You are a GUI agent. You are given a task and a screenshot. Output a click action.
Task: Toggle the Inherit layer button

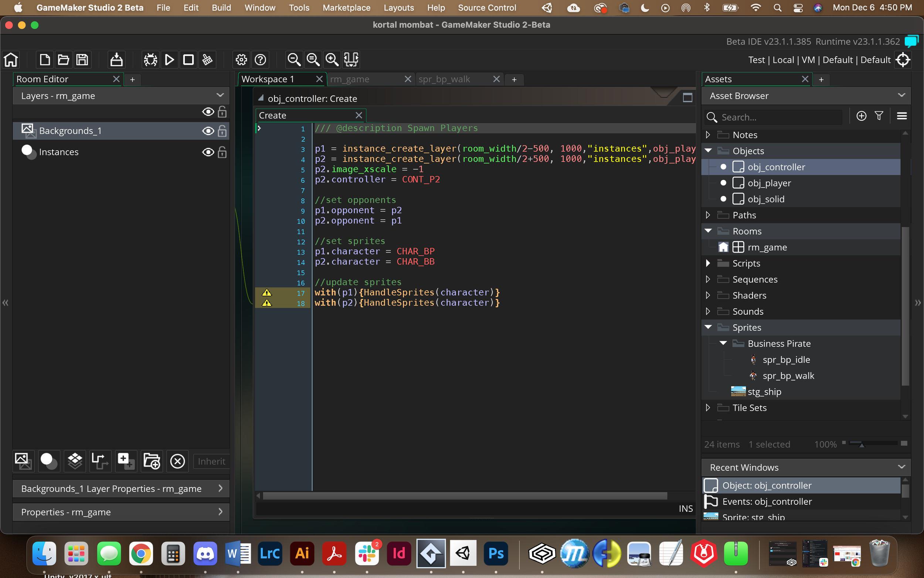[x=211, y=462]
